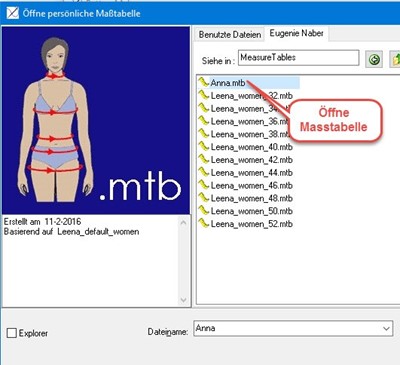Select Leena_women_50.mtb file entry

[x=246, y=211]
